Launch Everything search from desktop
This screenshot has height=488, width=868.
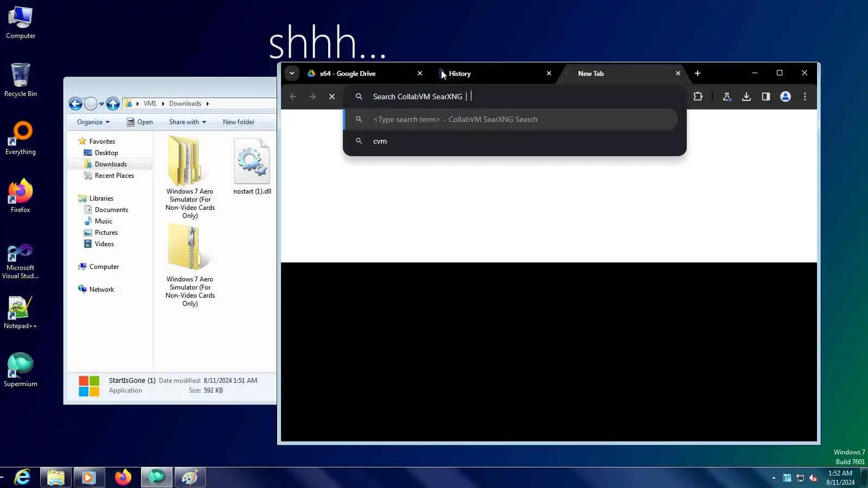click(21, 139)
